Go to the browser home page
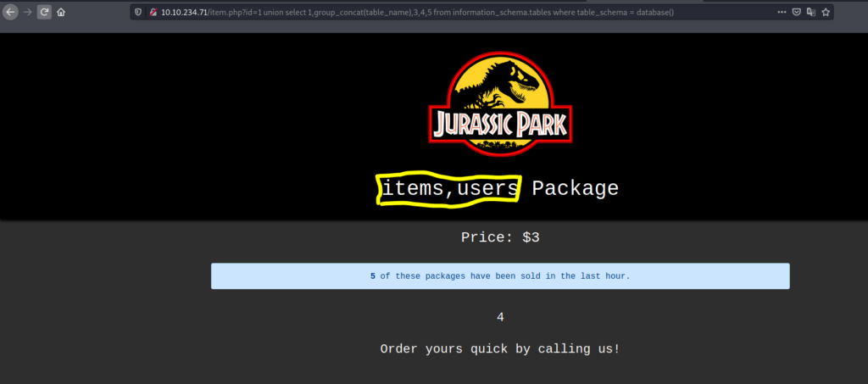This screenshot has width=868, height=384. point(61,13)
